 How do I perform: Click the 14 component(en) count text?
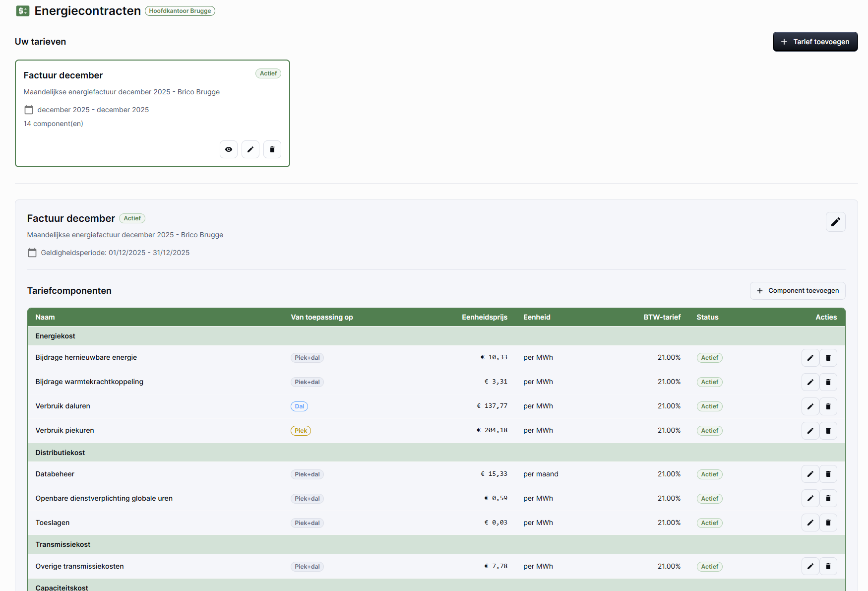pos(53,124)
